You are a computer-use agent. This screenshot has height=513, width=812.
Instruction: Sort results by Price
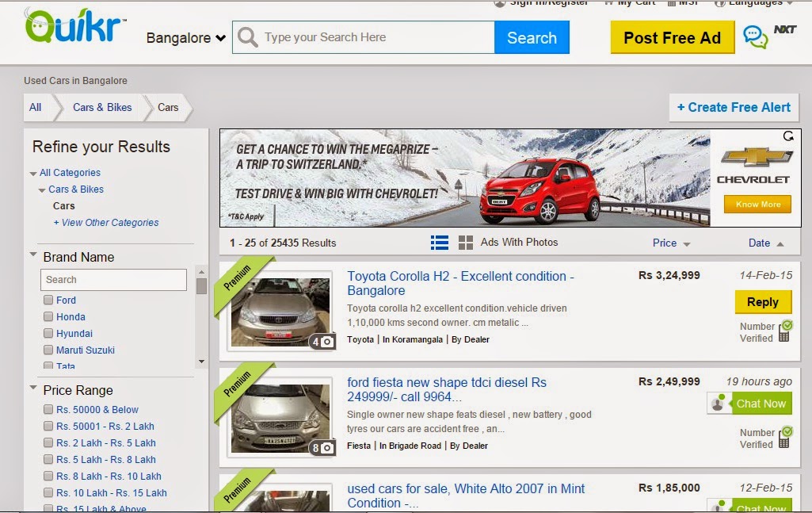671,243
